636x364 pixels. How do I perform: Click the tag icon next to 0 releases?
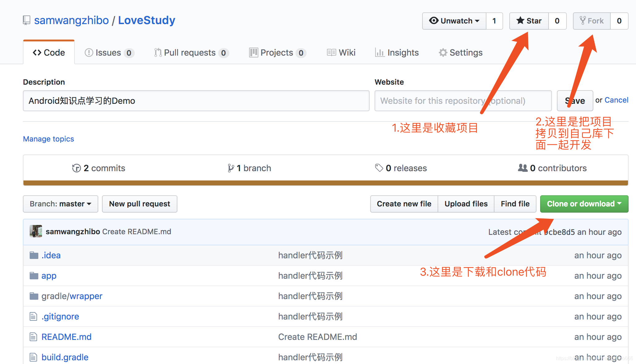click(x=379, y=168)
